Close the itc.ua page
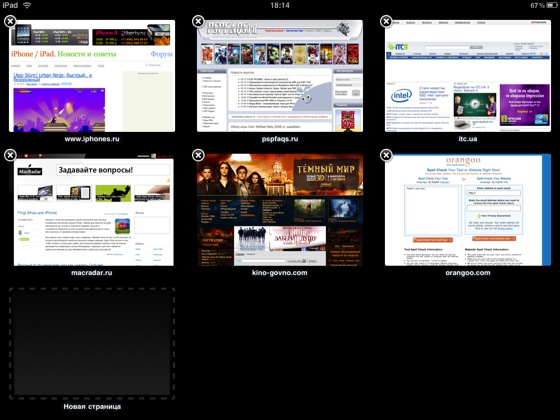 pos(386,21)
